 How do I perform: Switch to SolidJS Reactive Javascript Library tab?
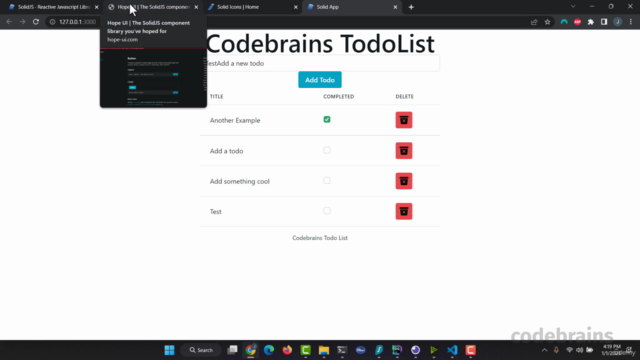coord(53,7)
